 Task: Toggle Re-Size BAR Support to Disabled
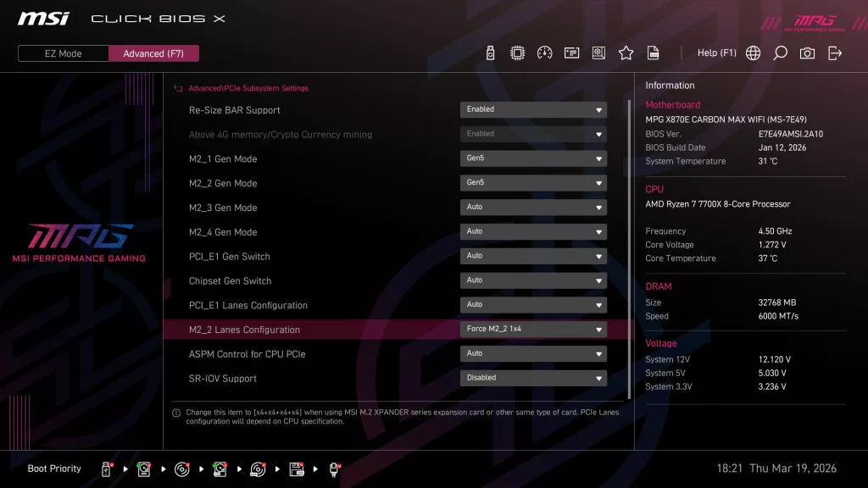click(533, 109)
